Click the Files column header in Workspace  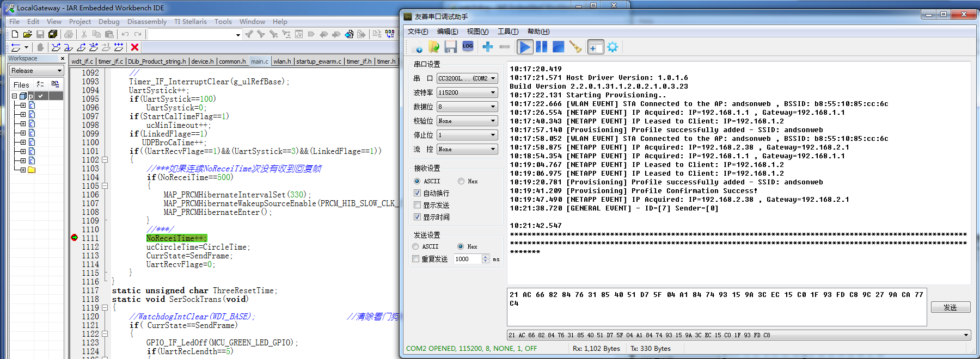point(21,84)
